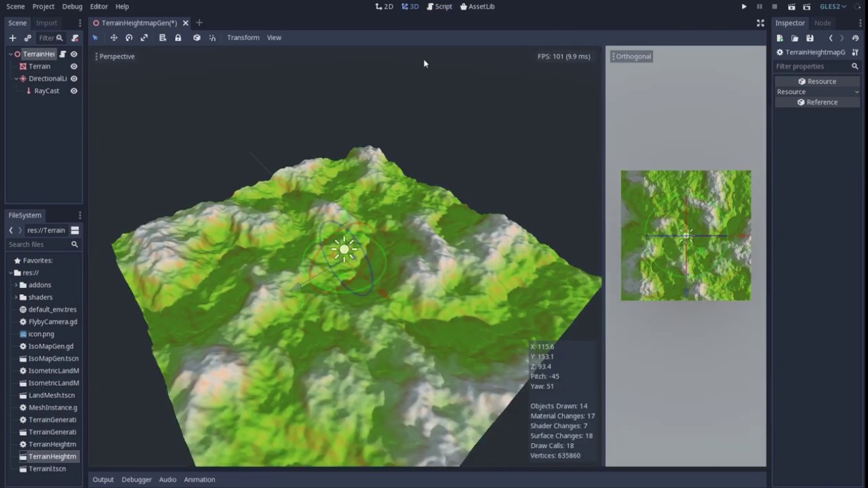Click the Filter properties input field
This screenshot has width=868, height=488.
(x=812, y=66)
